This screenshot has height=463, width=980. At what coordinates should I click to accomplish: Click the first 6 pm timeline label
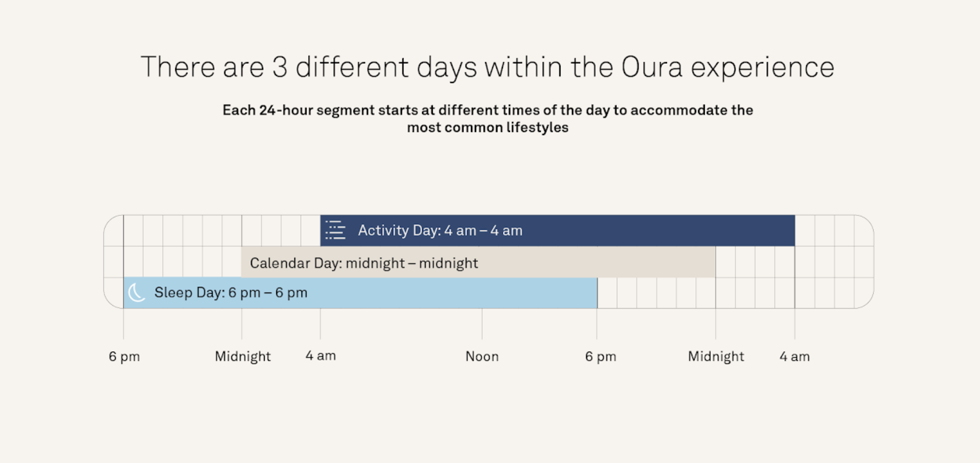tap(124, 357)
